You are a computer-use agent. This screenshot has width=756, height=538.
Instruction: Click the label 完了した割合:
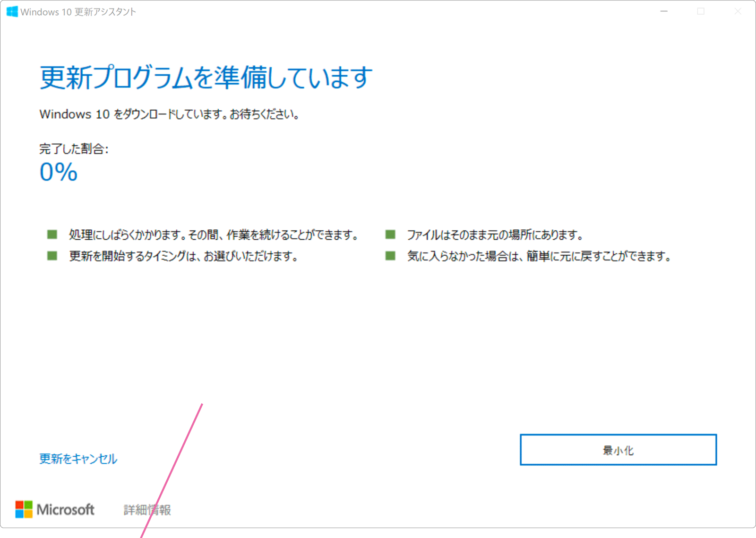74,149
